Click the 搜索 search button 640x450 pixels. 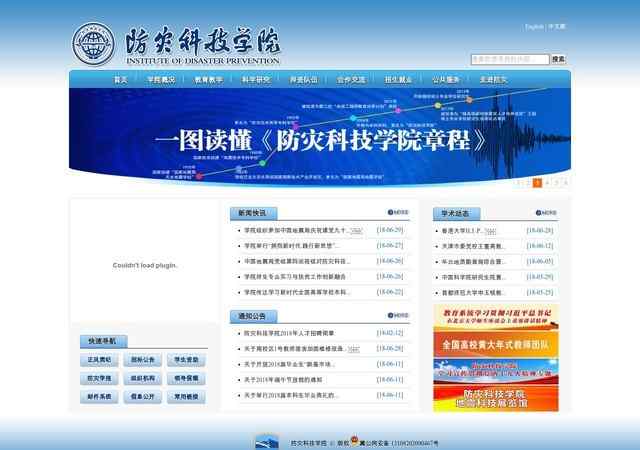(558, 59)
